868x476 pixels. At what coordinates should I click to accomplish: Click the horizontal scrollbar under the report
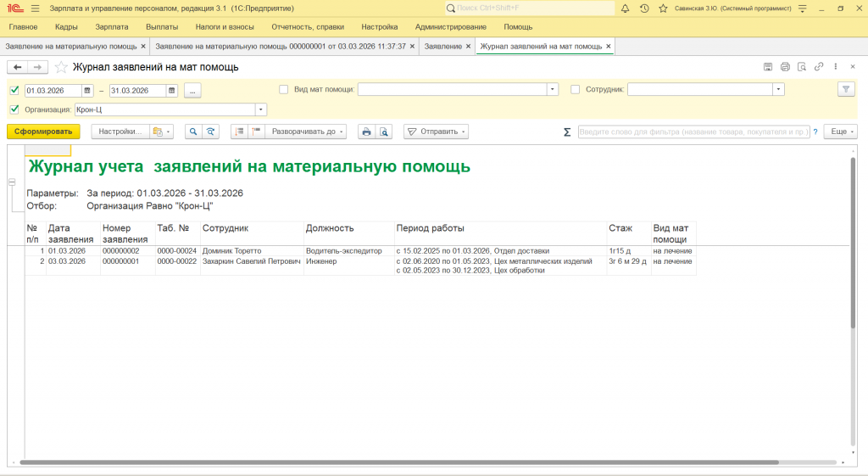tap(398, 462)
